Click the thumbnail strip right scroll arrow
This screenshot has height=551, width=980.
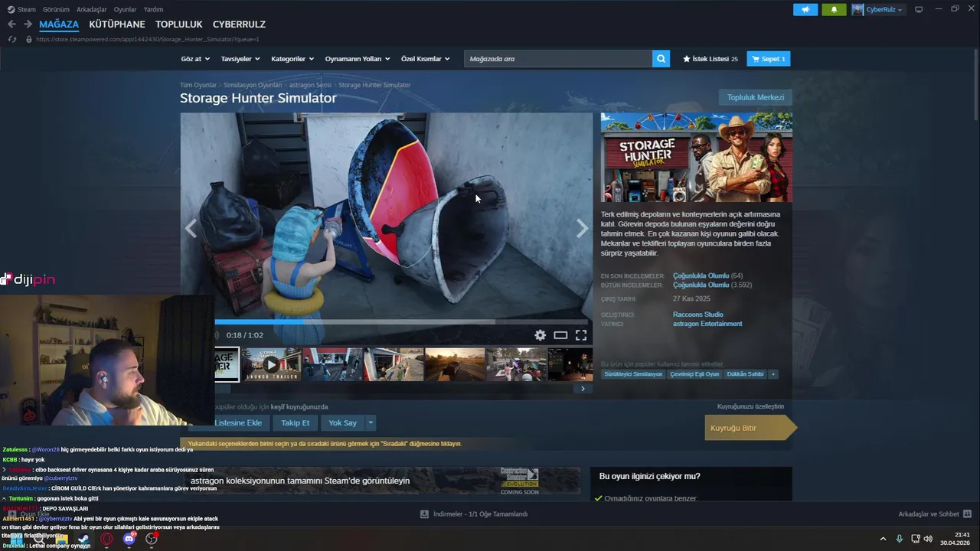tap(583, 389)
